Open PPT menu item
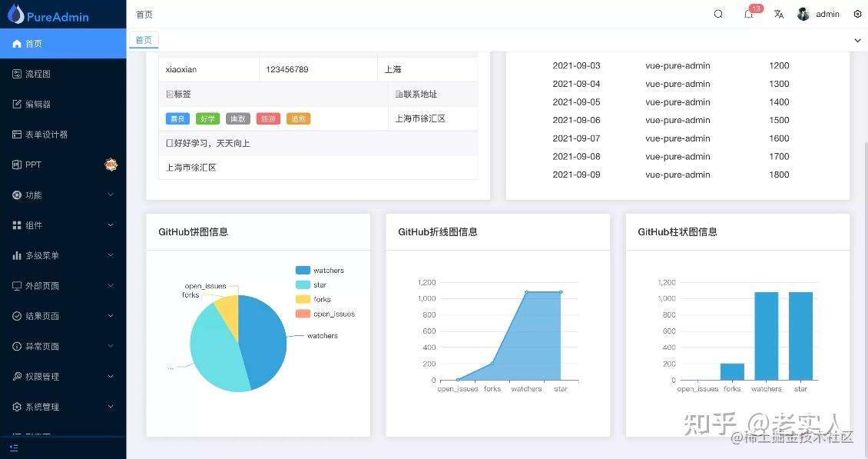This screenshot has width=868, height=459. pyautogui.click(x=63, y=165)
